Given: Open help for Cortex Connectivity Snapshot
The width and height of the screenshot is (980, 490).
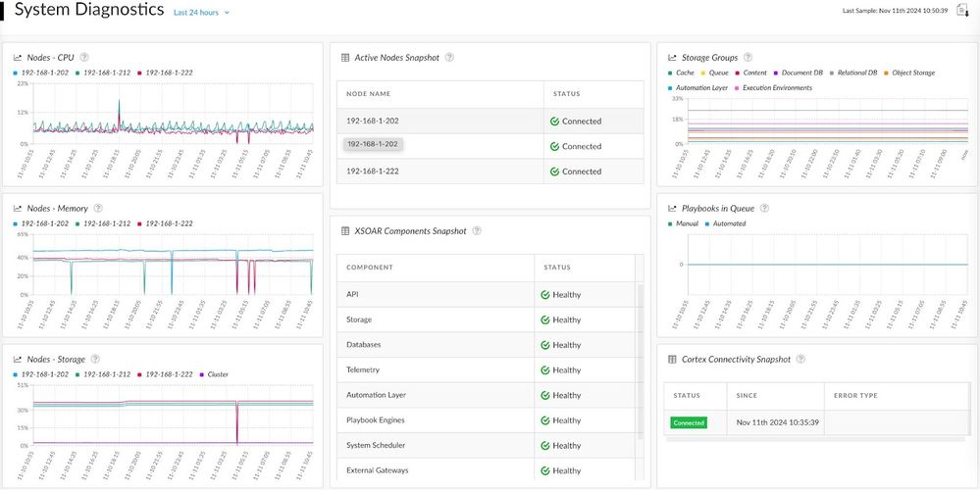Looking at the screenshot, I should 800,360.
